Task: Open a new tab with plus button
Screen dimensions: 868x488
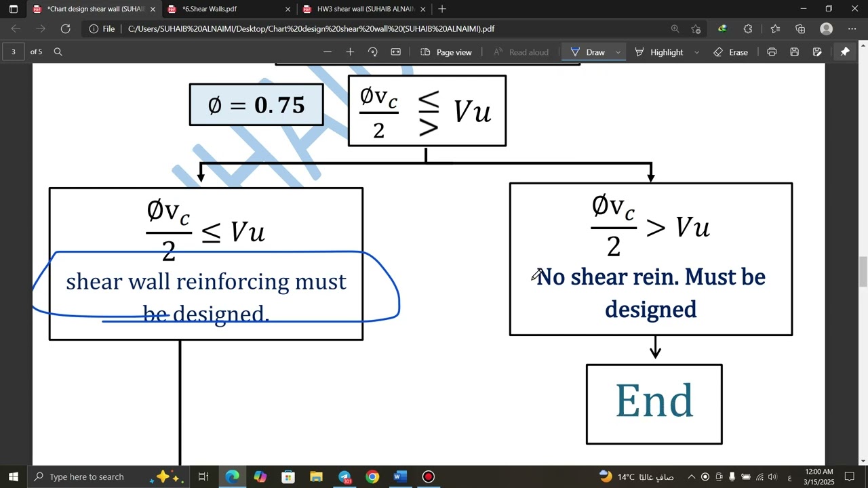Action: pos(442,9)
